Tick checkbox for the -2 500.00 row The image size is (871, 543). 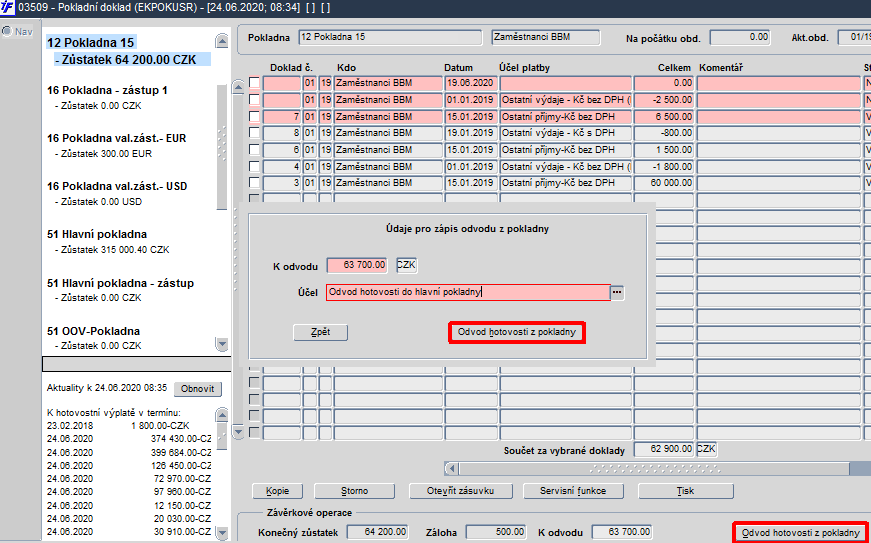(x=254, y=100)
